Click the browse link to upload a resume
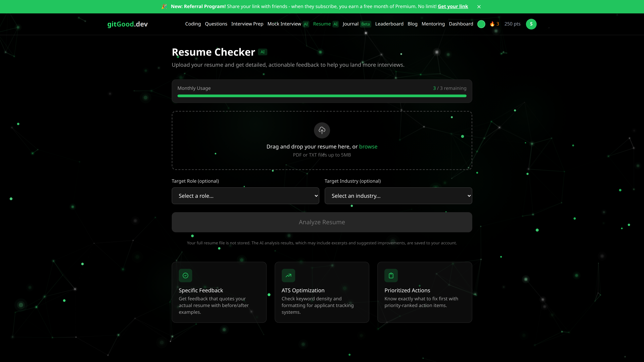 tap(368, 147)
